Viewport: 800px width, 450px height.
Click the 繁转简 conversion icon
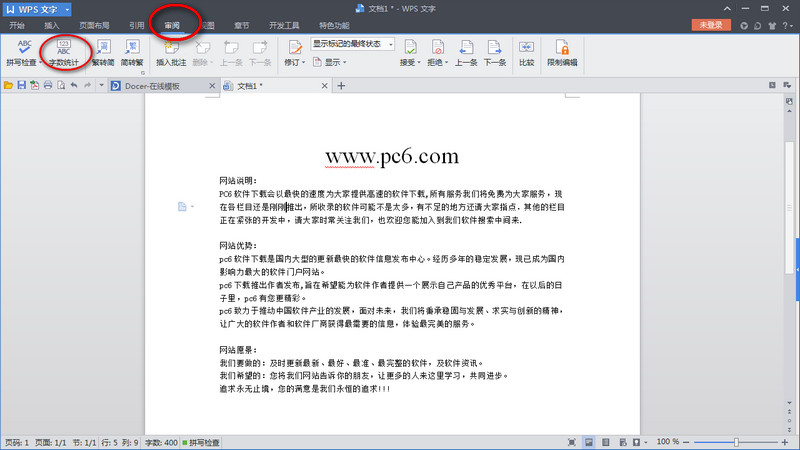(103, 52)
